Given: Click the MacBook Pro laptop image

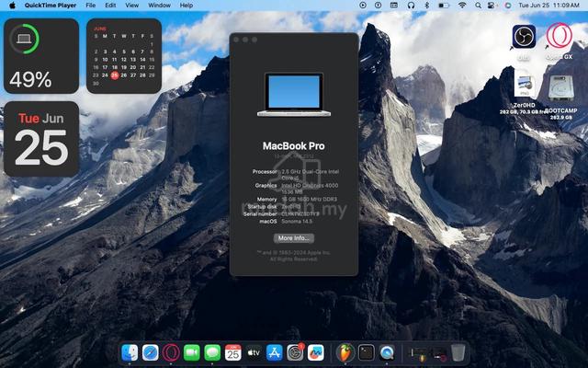Looking at the screenshot, I should click(x=294, y=95).
